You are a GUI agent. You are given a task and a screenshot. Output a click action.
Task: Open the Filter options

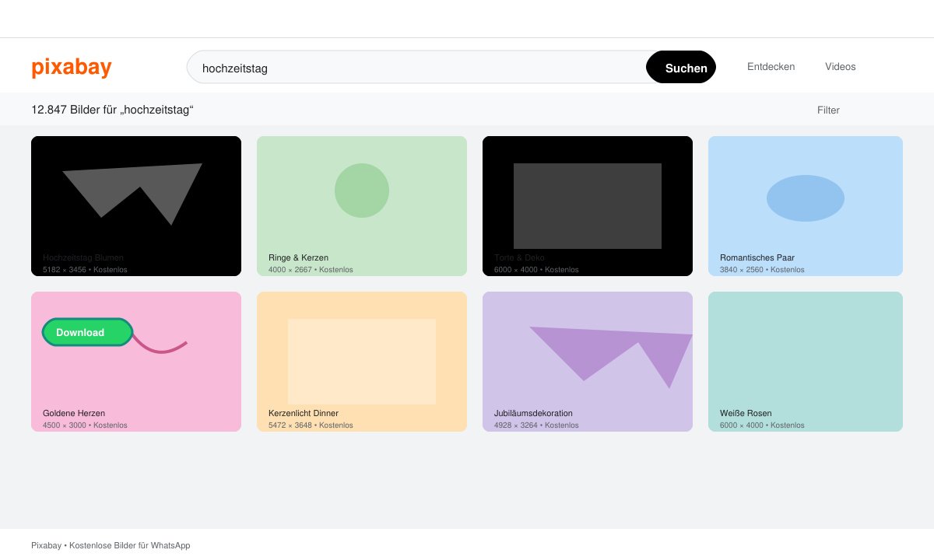point(828,110)
